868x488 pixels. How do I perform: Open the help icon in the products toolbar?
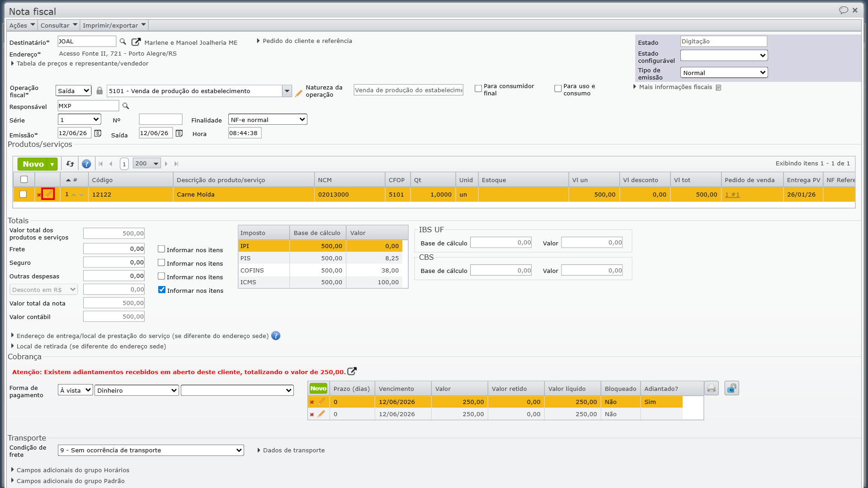(86, 164)
